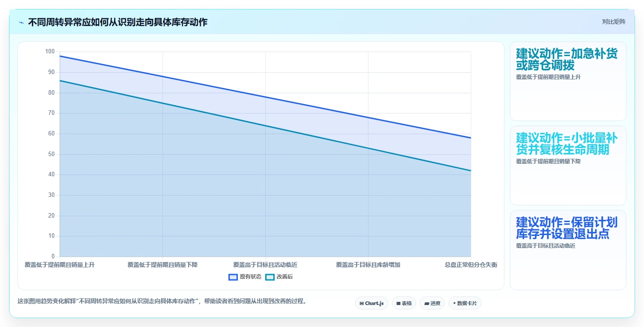The height and width of the screenshot is (327, 644).
Task: Click x-axis label 覆盖低于提前期且销量上升
Action: click(60, 265)
